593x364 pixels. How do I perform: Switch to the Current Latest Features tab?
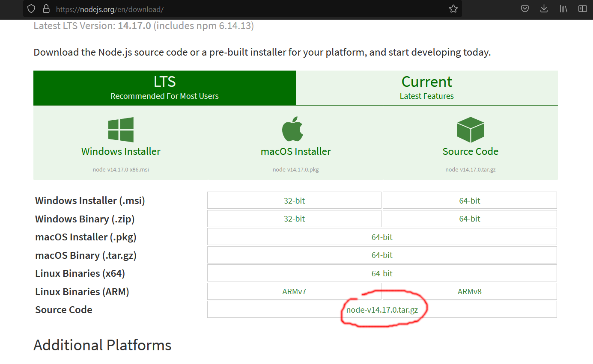(x=426, y=88)
